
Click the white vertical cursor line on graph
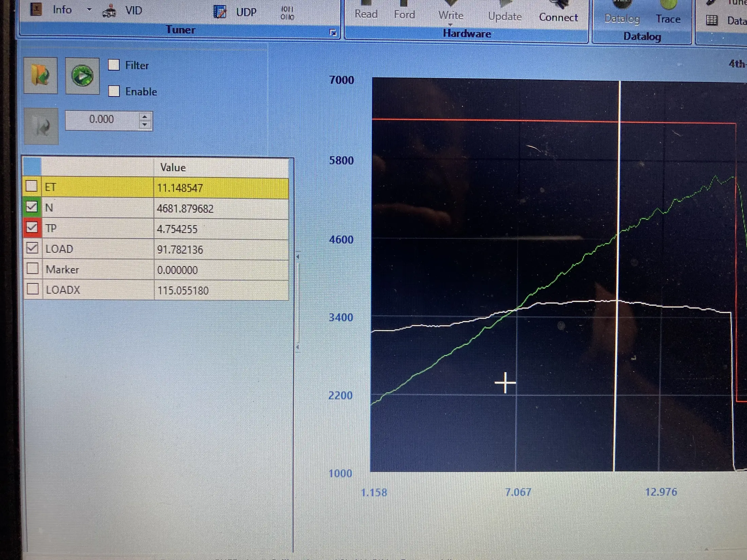(617, 276)
